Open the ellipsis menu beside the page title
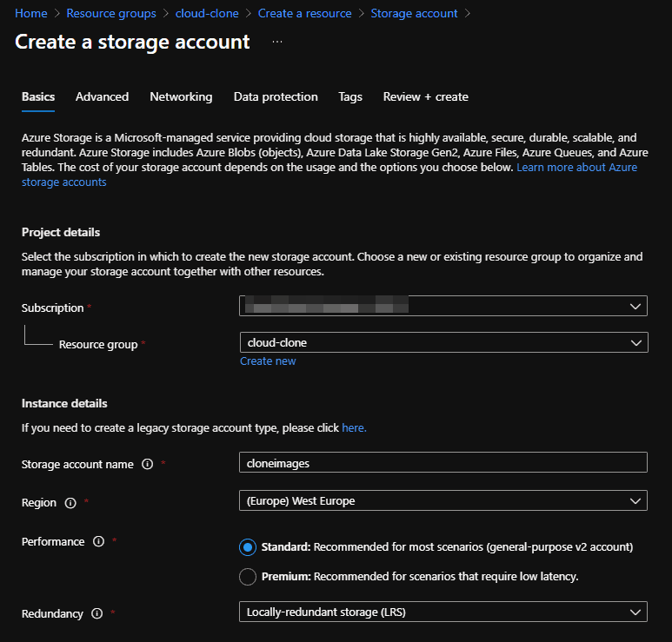672x642 pixels. [x=276, y=42]
